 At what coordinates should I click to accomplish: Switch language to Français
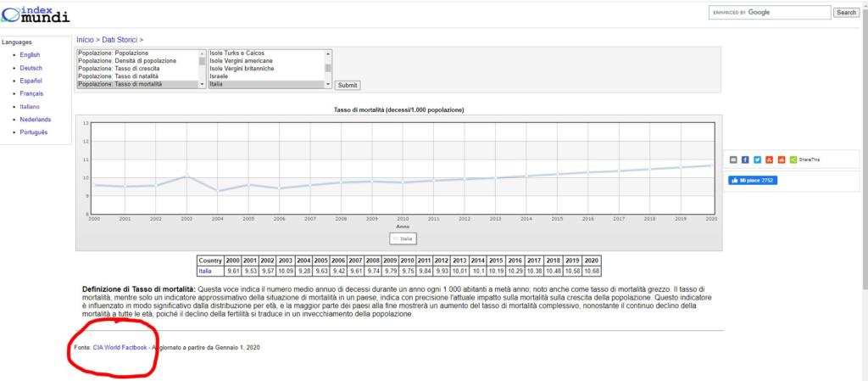click(31, 93)
